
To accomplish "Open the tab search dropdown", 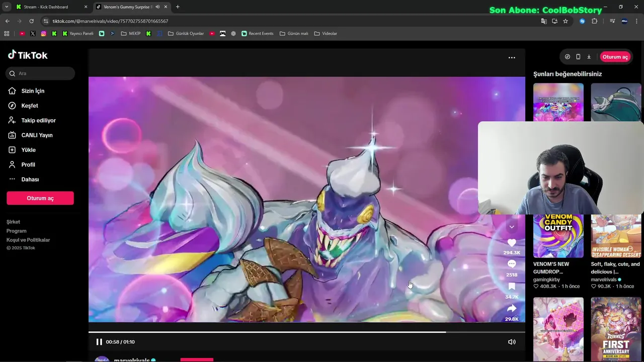I will click(6, 7).
